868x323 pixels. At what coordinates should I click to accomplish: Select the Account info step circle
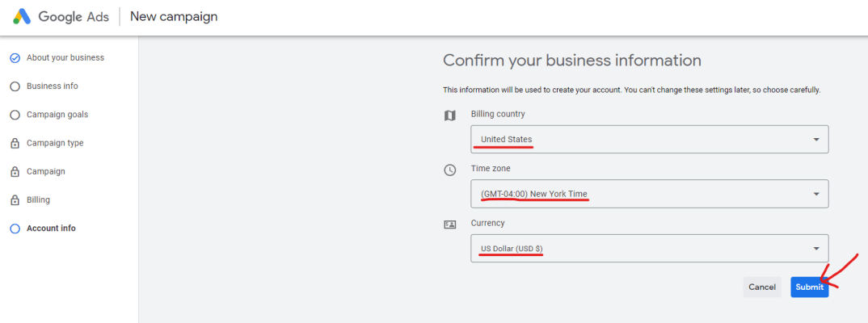click(x=15, y=229)
